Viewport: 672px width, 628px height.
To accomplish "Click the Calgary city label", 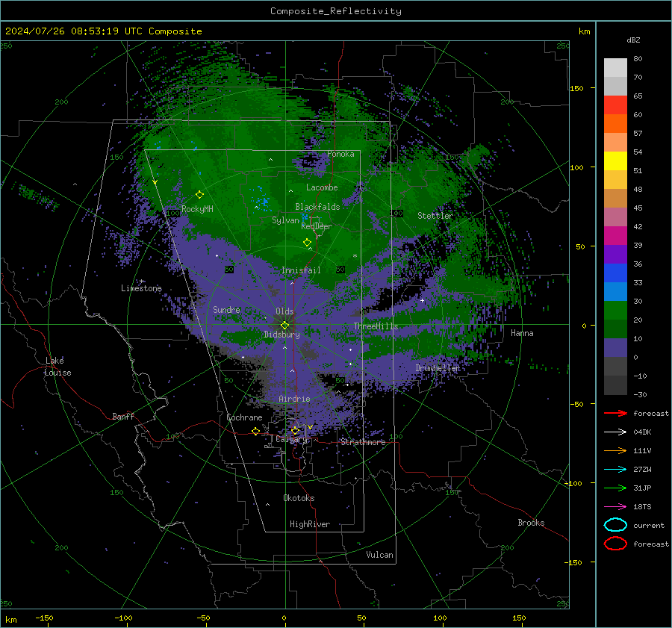I will point(291,439).
